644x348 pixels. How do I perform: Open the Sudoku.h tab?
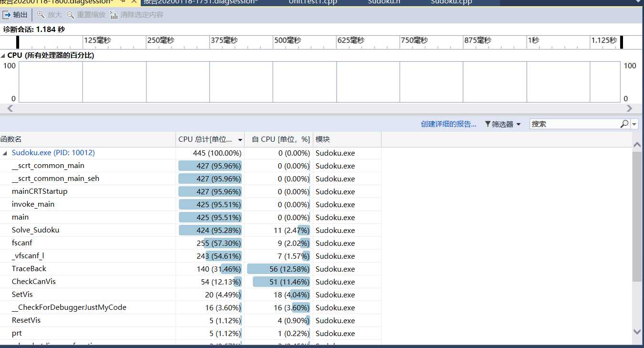384,2
